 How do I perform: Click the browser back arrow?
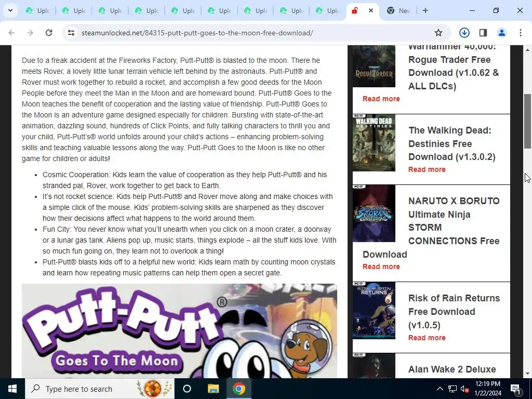tap(11, 33)
